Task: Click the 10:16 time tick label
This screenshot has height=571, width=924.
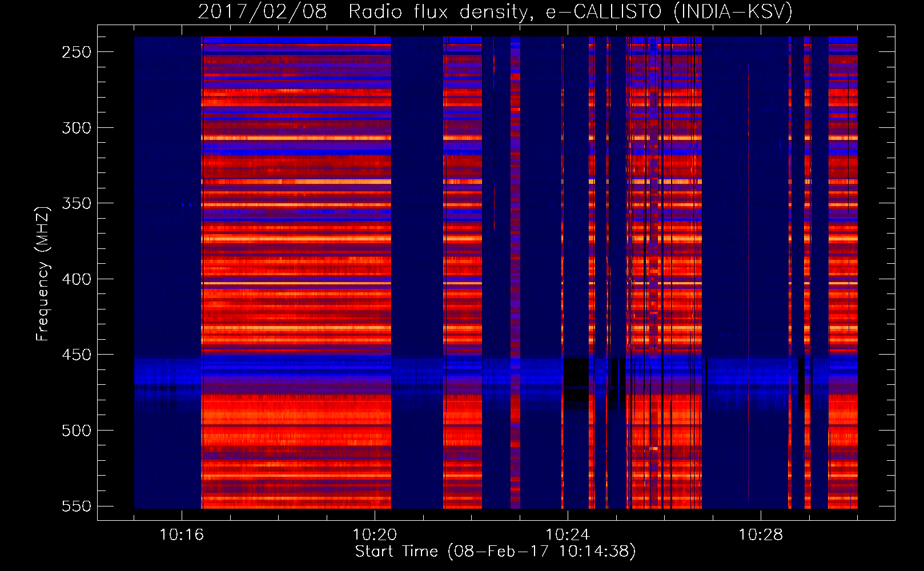Action: 182,534
